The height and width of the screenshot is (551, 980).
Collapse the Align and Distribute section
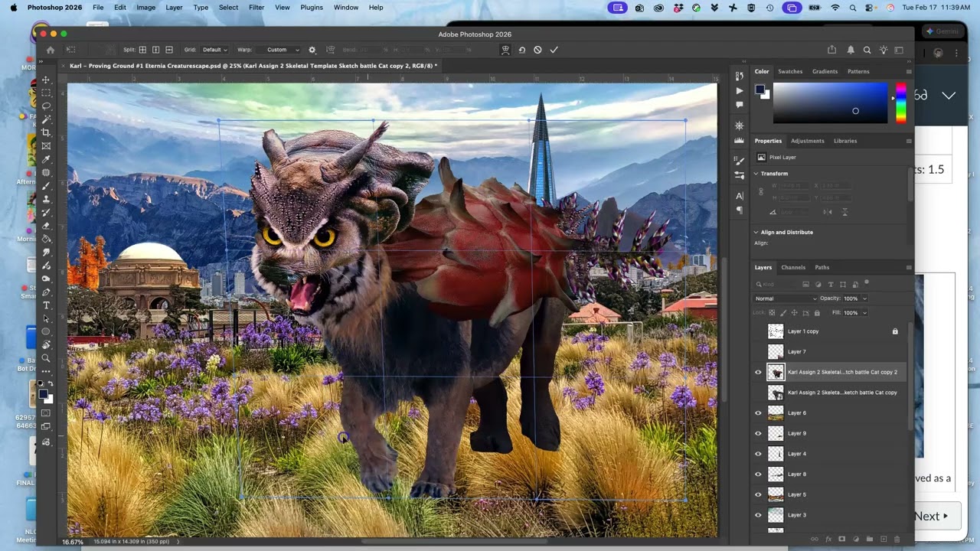(x=756, y=232)
